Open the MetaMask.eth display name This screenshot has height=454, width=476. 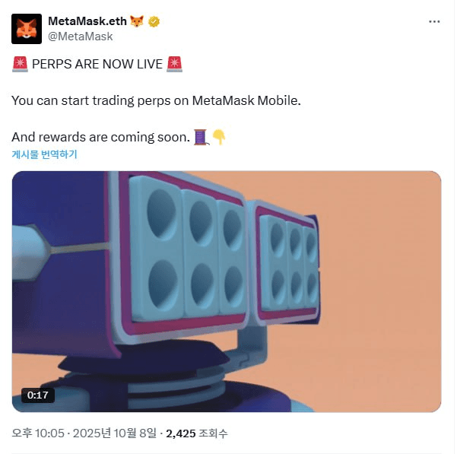(87, 21)
